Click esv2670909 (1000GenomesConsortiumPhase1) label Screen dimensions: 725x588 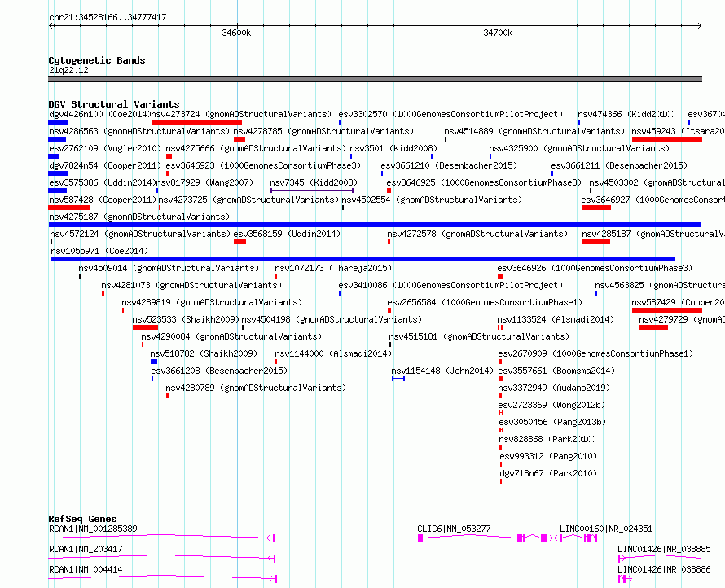click(596, 353)
